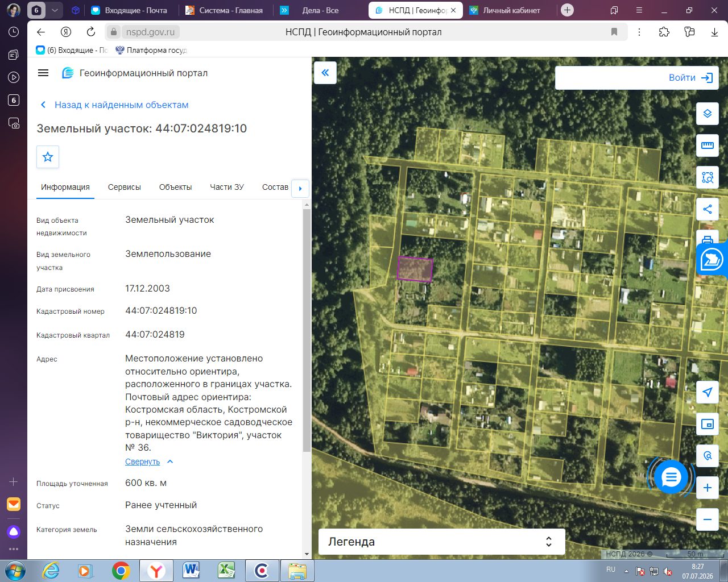Go back one page in browser
Screen dimensions: 728x582
40,32
